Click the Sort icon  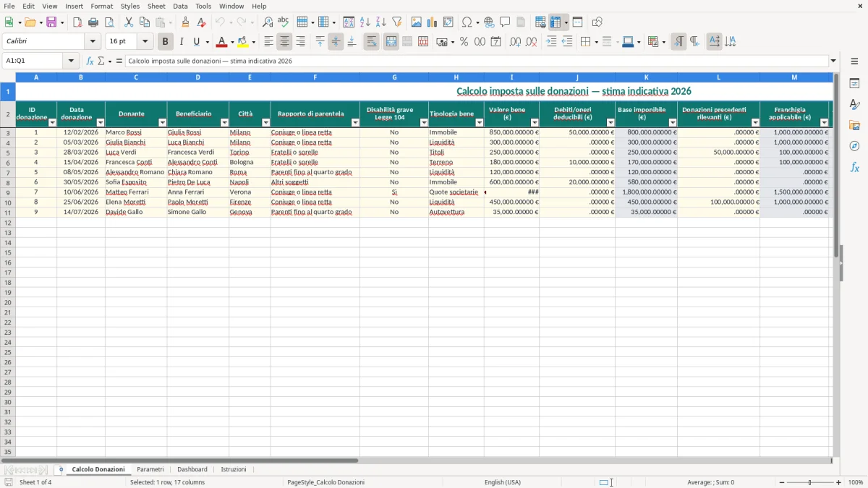[x=349, y=22]
